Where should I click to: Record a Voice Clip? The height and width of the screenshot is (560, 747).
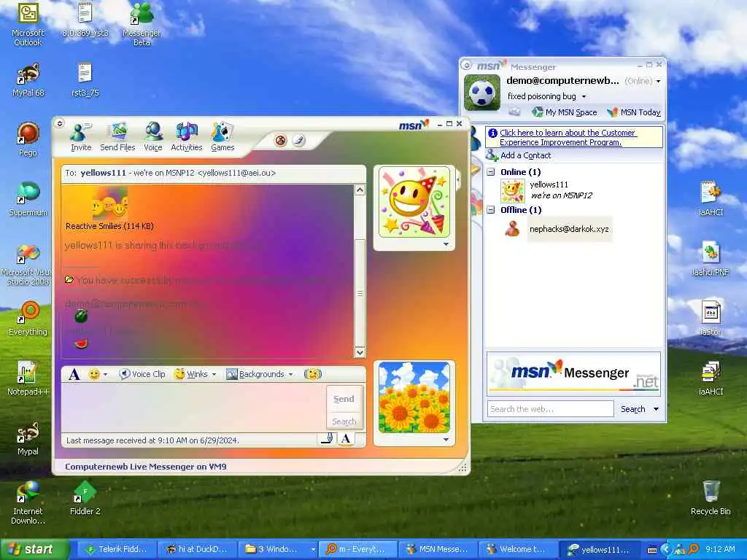pos(142,374)
